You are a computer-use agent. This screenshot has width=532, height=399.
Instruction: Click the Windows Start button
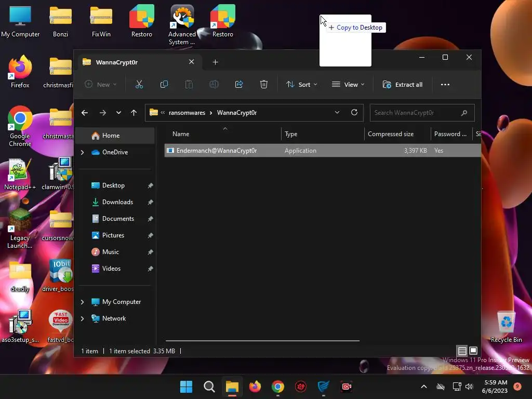186,387
